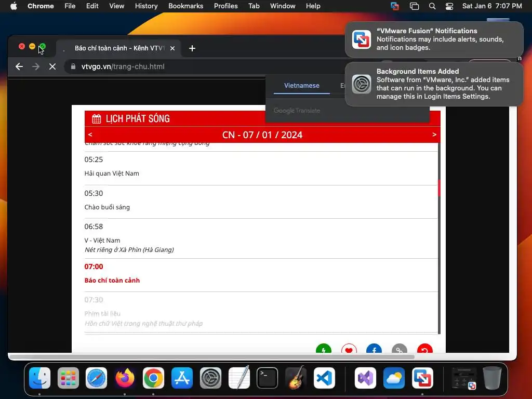
Task: Click the red heart favorite button
Action: coord(349,349)
